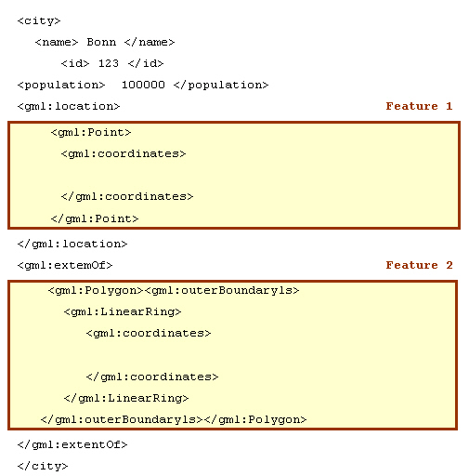Image resolution: width=469 pixels, height=476 pixels.
Task: Select the closing gml:LinearRing tag
Action: [x=126, y=398]
